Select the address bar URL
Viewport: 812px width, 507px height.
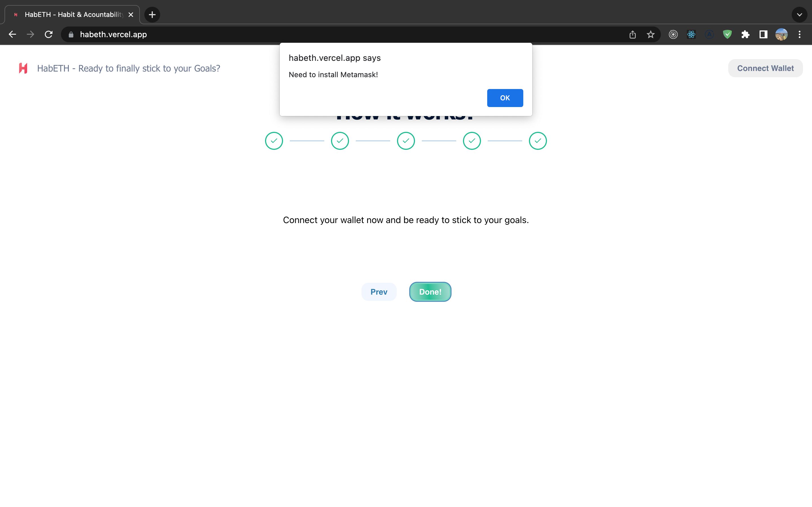(113, 34)
